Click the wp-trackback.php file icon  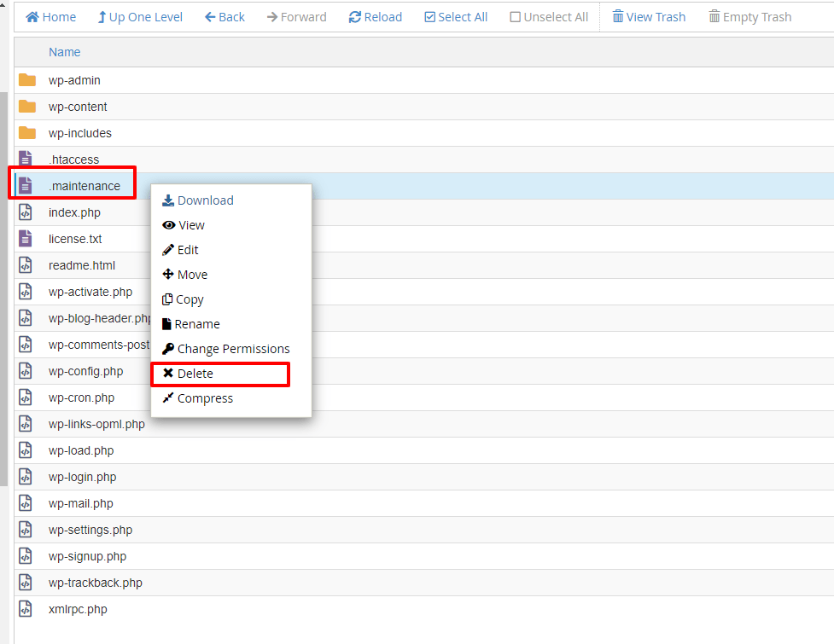tap(26, 583)
